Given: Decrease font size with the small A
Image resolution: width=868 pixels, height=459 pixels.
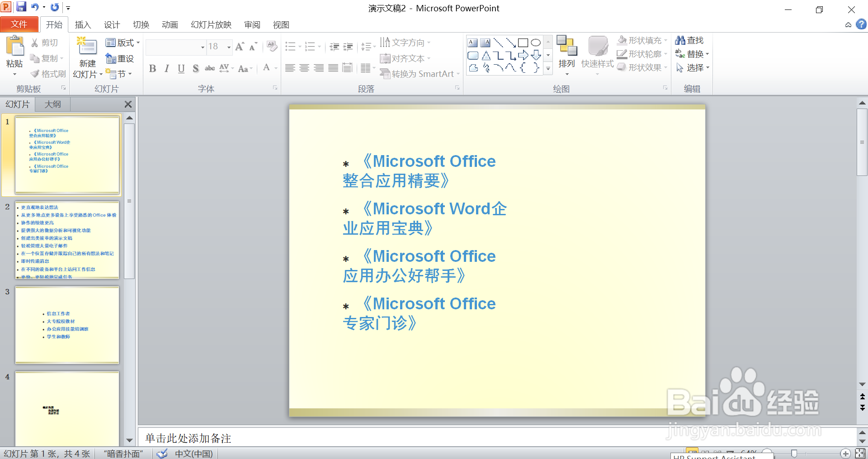Looking at the screenshot, I should click(253, 46).
